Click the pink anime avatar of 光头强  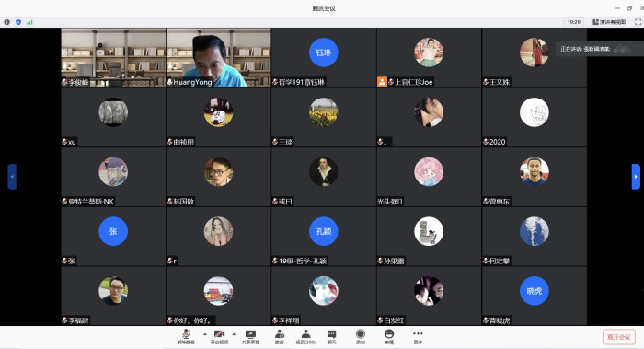click(429, 171)
